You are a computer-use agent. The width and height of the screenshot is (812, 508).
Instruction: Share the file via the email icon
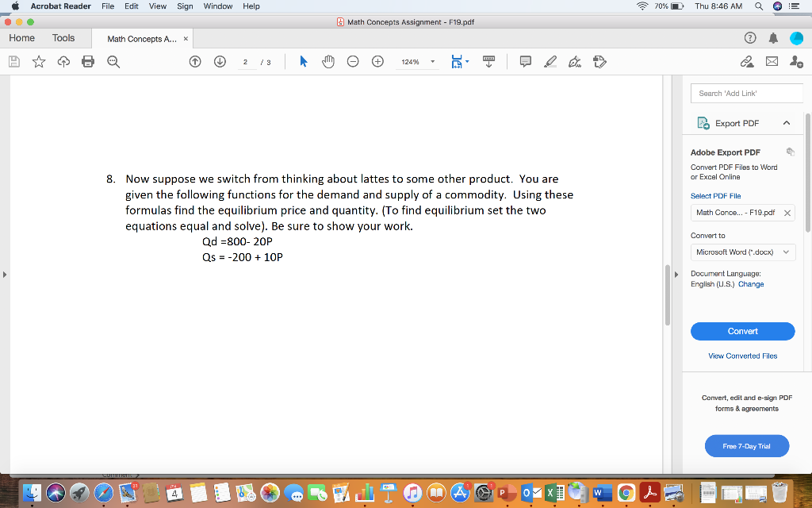tap(772, 61)
